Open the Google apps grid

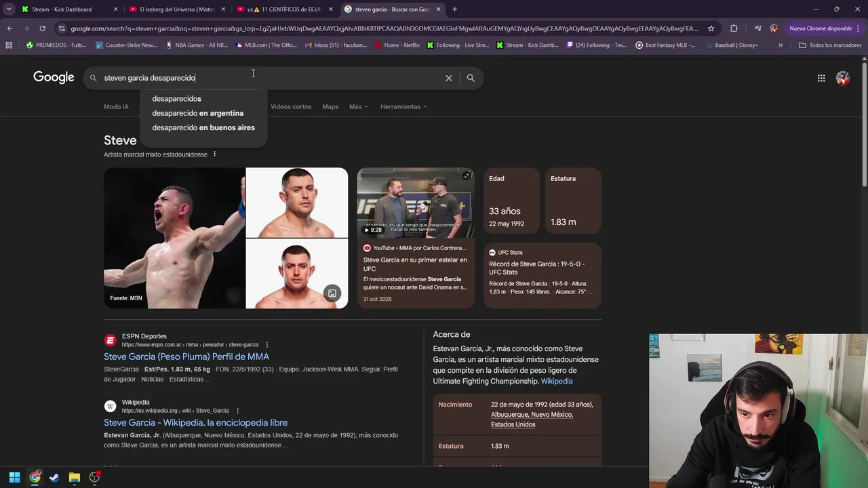[x=821, y=78]
